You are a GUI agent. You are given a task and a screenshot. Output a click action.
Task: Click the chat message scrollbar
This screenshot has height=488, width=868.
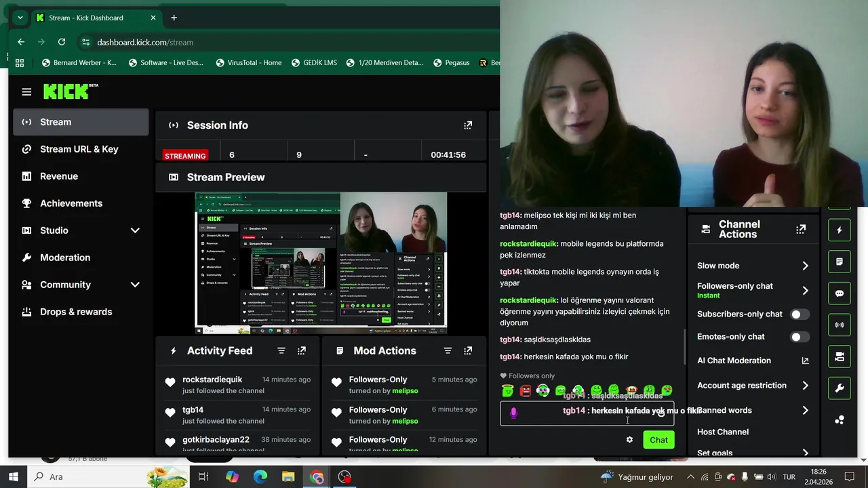coord(684,346)
